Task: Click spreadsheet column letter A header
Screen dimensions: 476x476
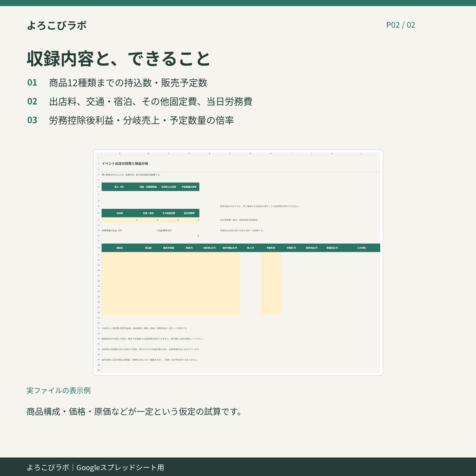Action: pos(119,153)
